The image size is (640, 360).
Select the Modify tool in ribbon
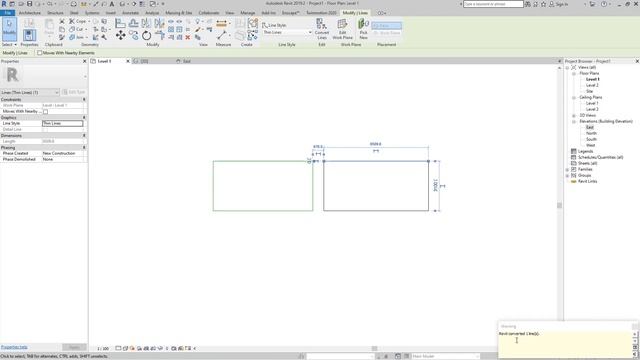click(9, 29)
